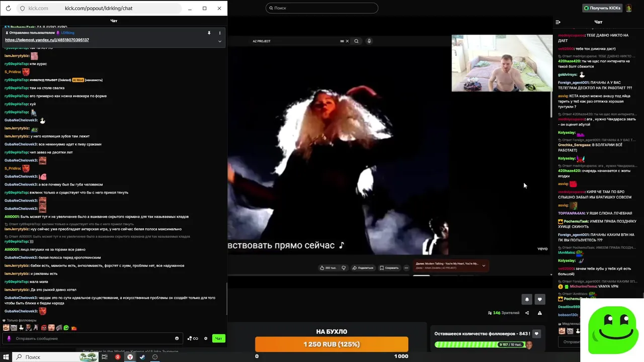
Task: Open LDRking profile in pinned message
Action: (x=68, y=33)
